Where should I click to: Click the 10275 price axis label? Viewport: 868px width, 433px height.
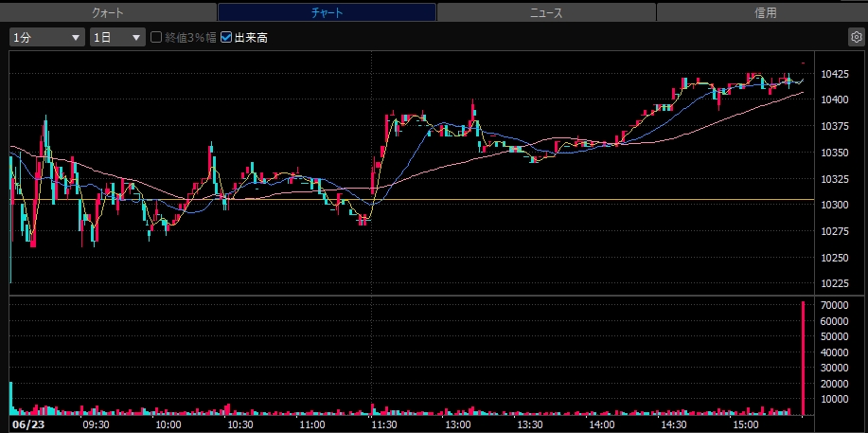[835, 231]
